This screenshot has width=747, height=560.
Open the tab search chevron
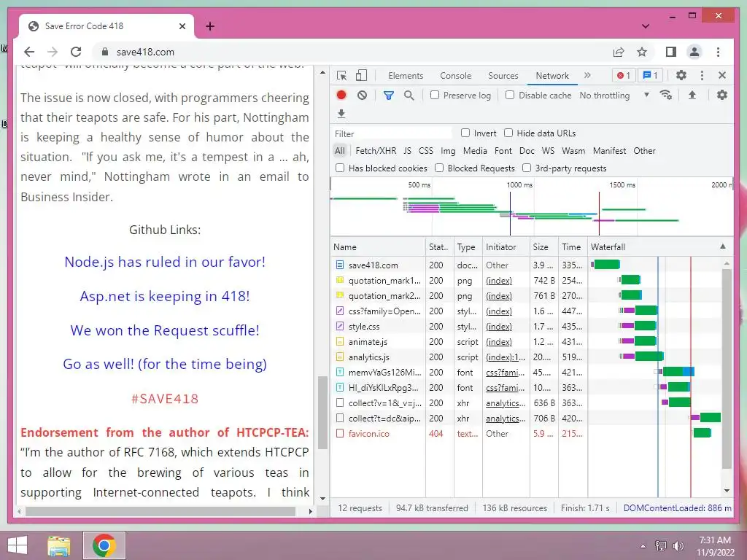click(x=646, y=26)
